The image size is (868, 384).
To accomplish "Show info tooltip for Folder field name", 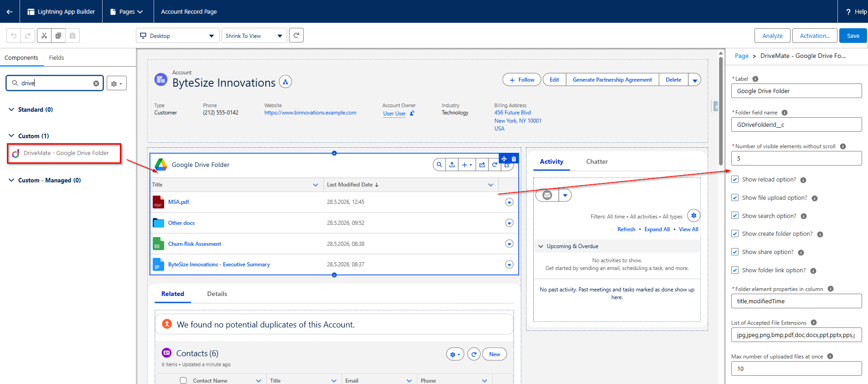I will click(x=785, y=113).
